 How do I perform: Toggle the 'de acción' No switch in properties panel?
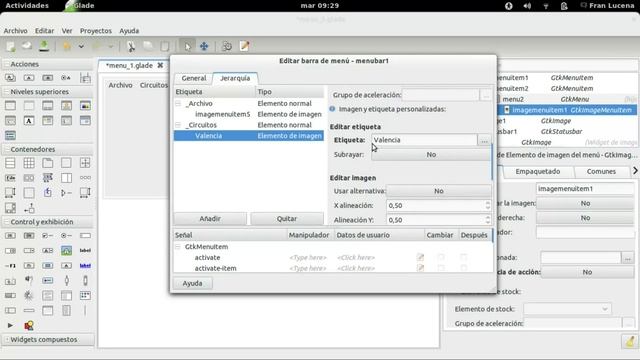[587, 272]
